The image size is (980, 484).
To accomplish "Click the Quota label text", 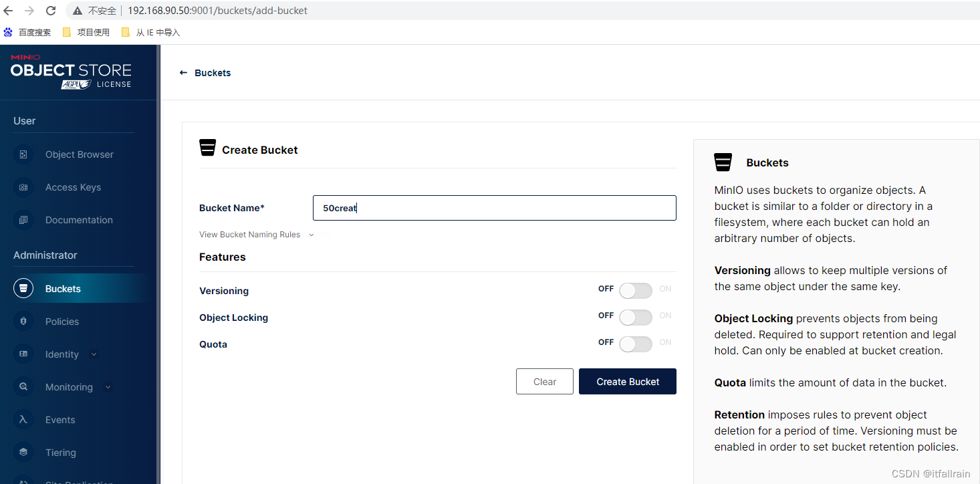I will click(x=213, y=344).
